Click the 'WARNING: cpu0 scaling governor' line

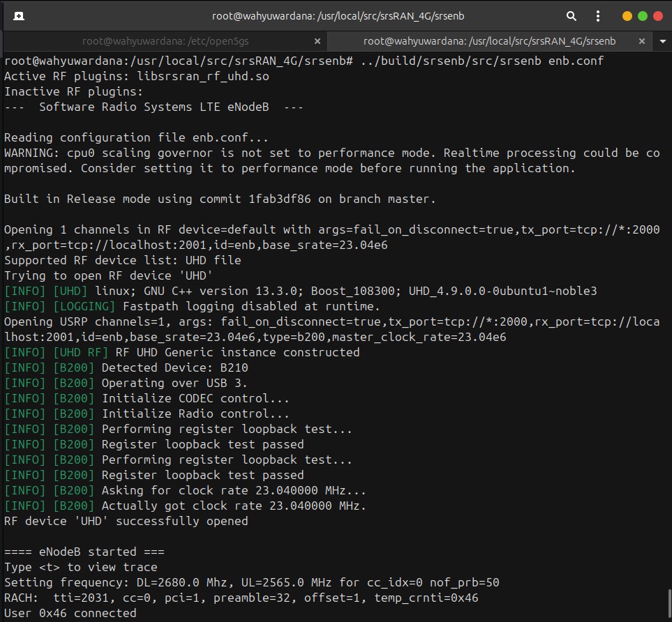pos(332,160)
